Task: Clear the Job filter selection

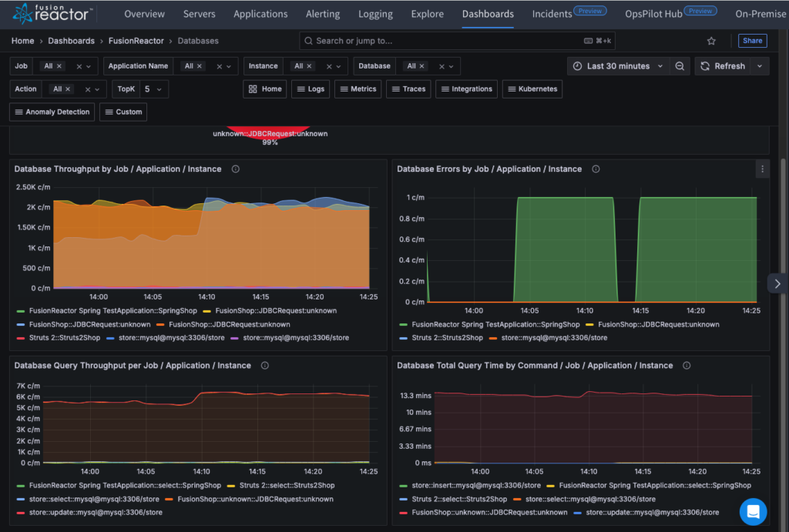Action: [79, 66]
